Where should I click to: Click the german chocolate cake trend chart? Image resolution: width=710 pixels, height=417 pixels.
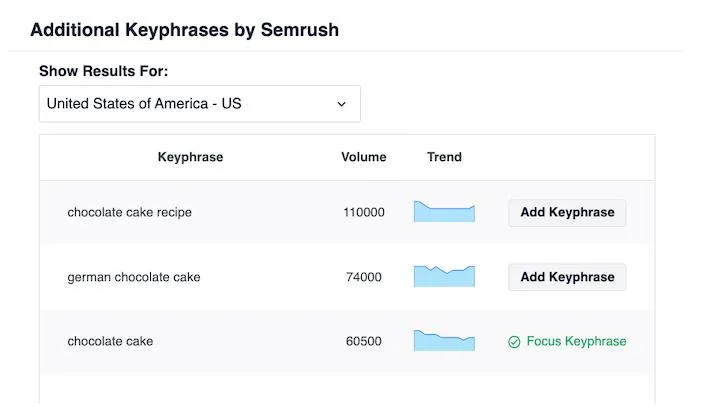coord(444,276)
